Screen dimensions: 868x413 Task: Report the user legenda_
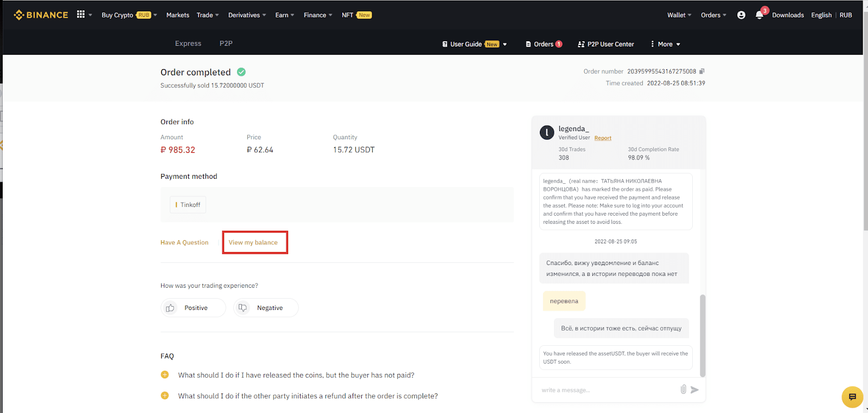click(603, 138)
